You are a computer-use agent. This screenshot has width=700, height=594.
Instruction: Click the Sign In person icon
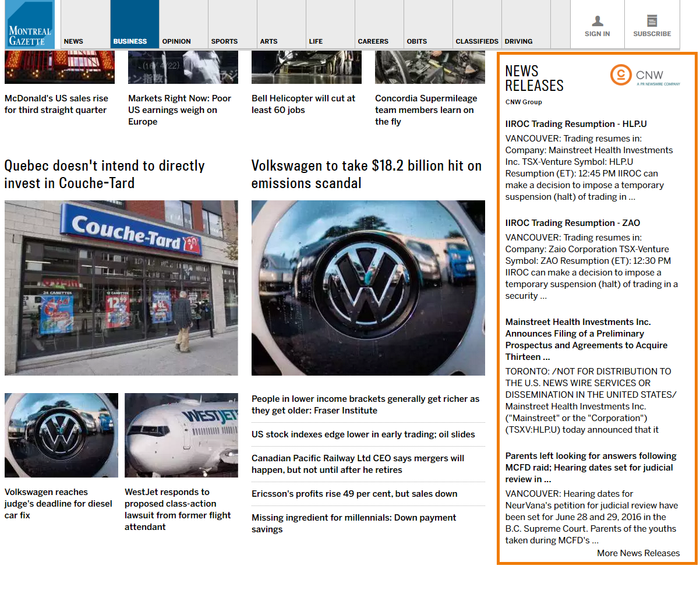598,22
